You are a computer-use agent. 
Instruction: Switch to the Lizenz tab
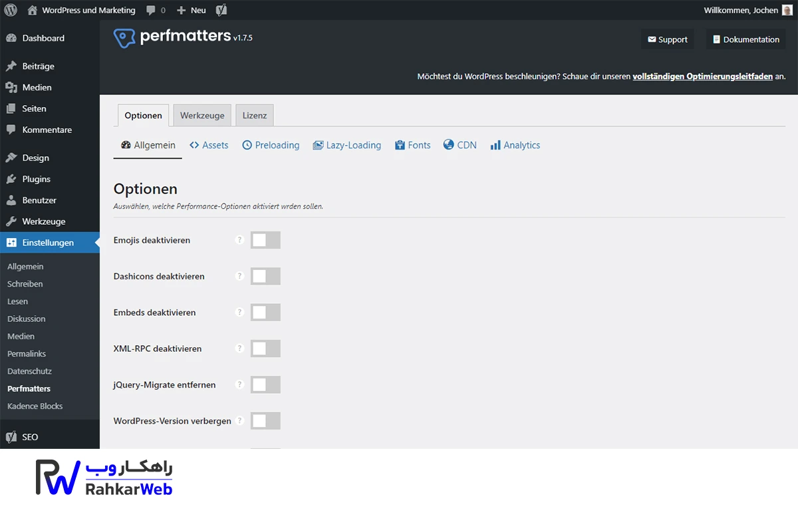[x=255, y=116]
